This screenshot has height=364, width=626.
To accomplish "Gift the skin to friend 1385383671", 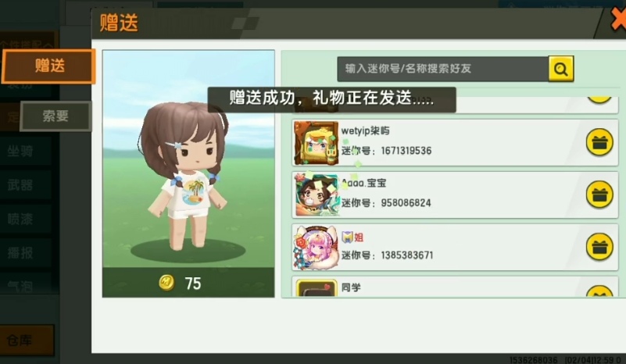I will 599,247.
